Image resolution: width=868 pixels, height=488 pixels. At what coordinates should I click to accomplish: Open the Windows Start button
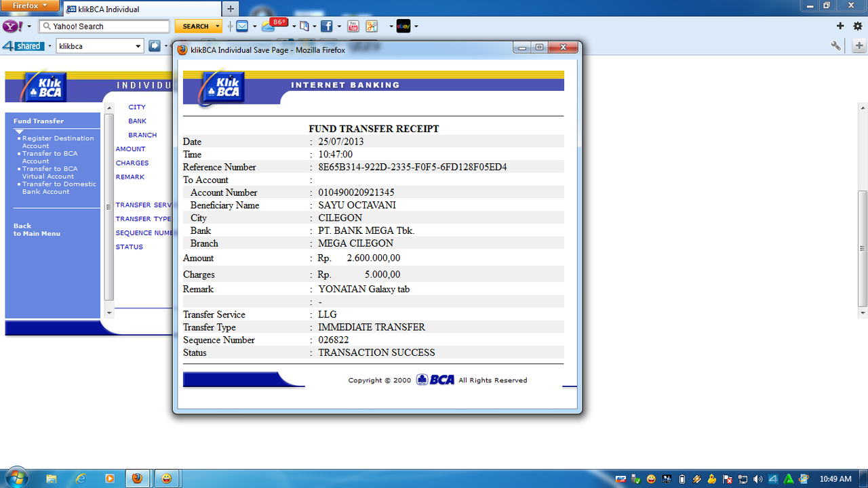[16, 479]
